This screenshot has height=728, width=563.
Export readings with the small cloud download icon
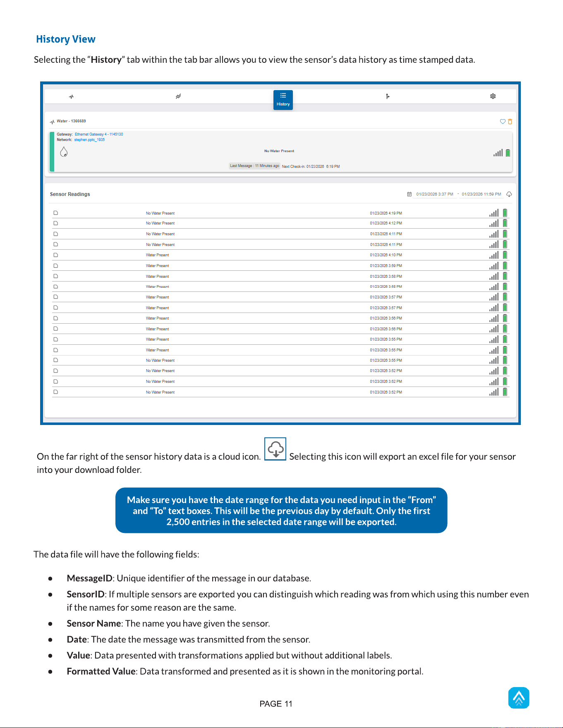509,194
